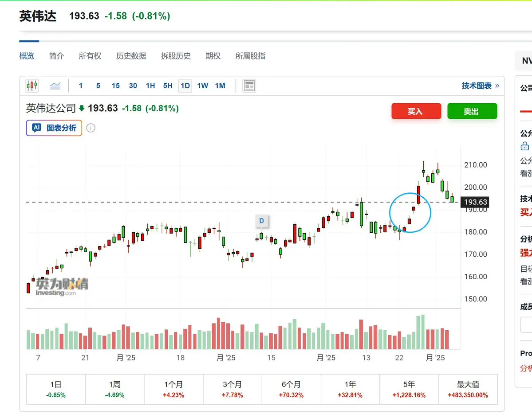Click the info icon beside AI chart analysis
This screenshot has height=418, width=532.
[91, 128]
